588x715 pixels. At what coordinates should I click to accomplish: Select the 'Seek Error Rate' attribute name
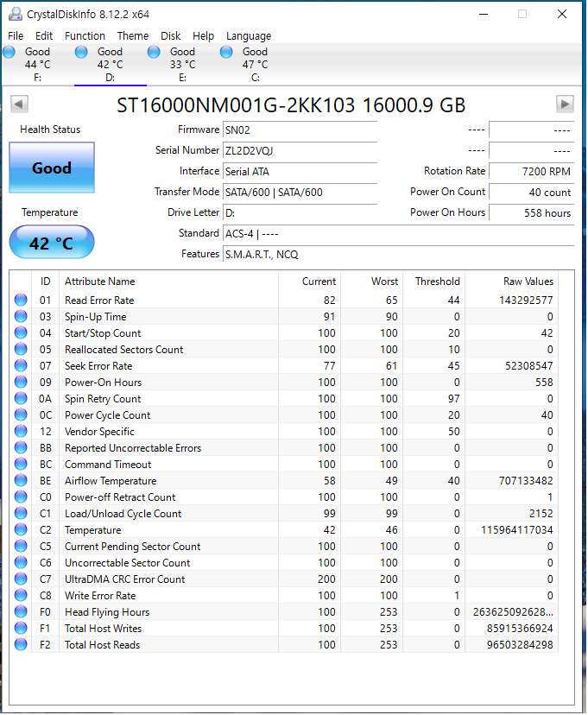98,366
